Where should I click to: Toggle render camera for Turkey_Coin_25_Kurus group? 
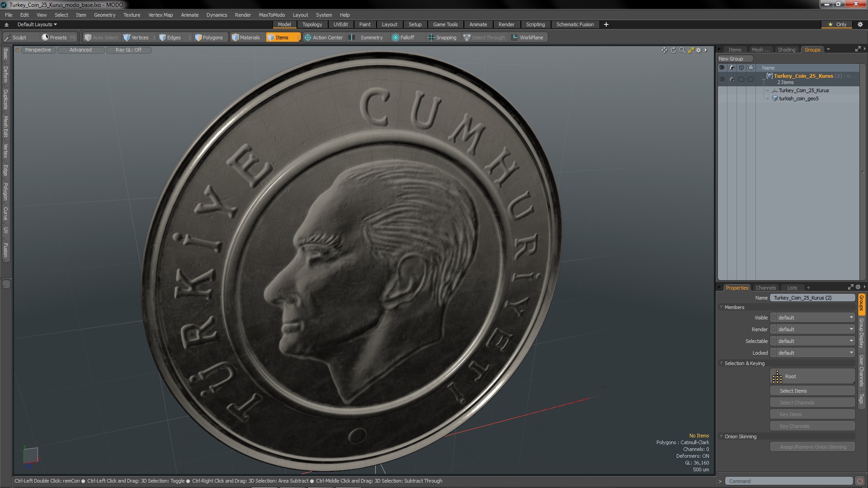click(x=732, y=79)
